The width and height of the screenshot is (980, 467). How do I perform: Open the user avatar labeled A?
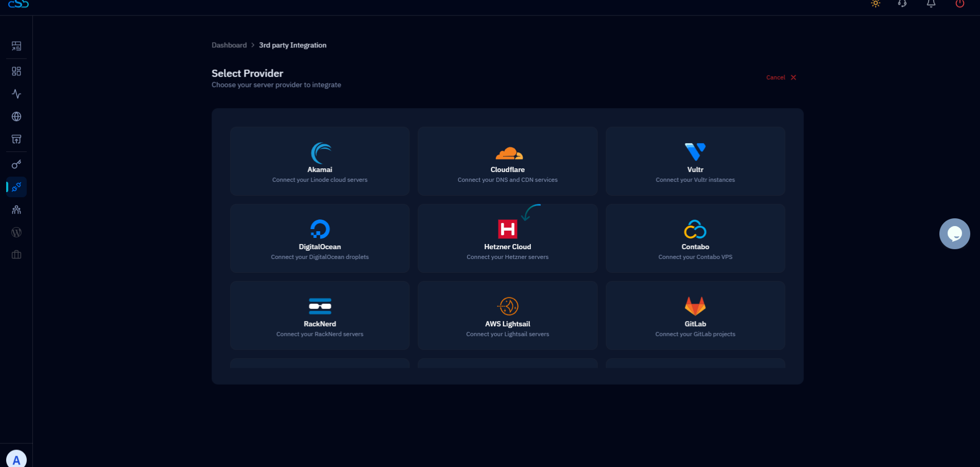click(16, 459)
